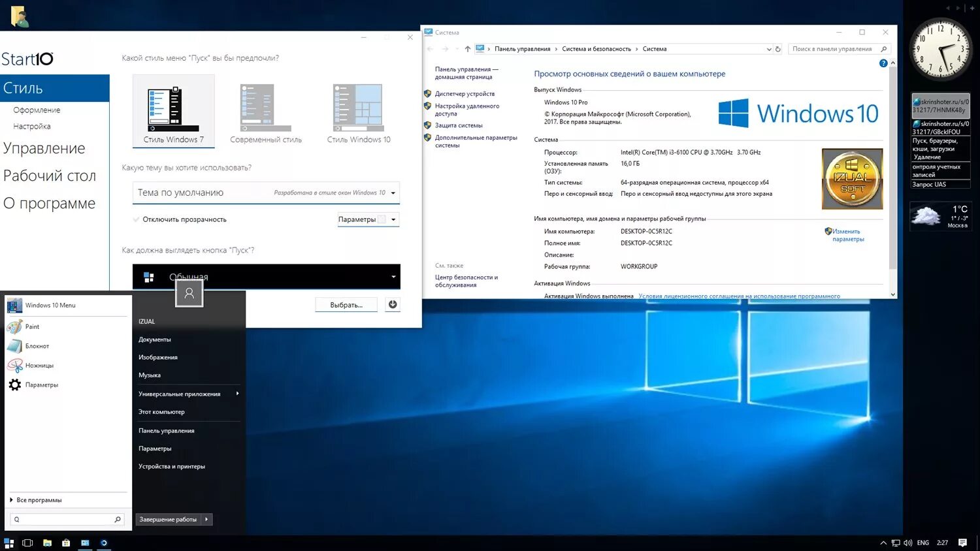Screen dimensions: 980x551
Task: Select the Стиль Windows 7 style
Action: 173,108
